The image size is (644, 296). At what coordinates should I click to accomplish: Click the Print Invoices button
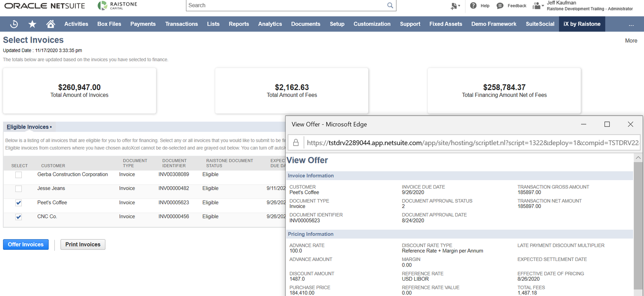[x=83, y=245]
